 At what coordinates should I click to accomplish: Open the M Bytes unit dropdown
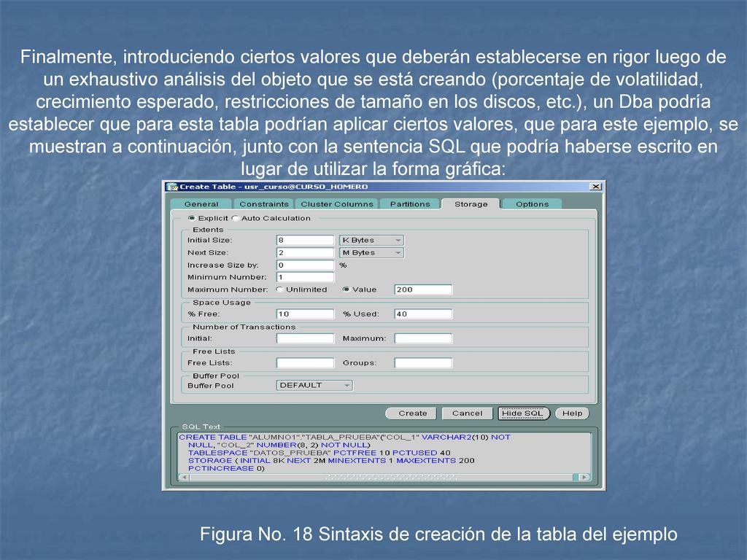(371, 252)
